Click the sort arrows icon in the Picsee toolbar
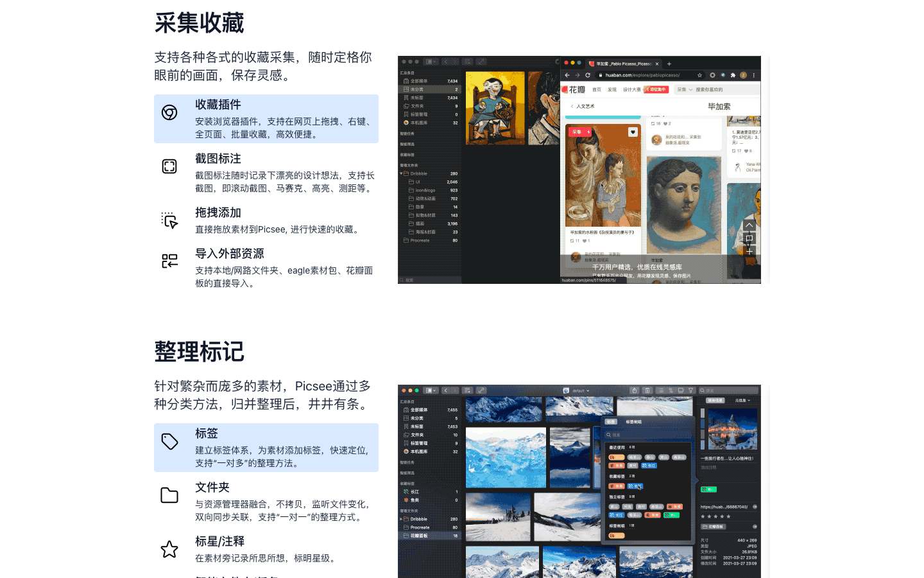The image size is (924, 578). click(671, 390)
